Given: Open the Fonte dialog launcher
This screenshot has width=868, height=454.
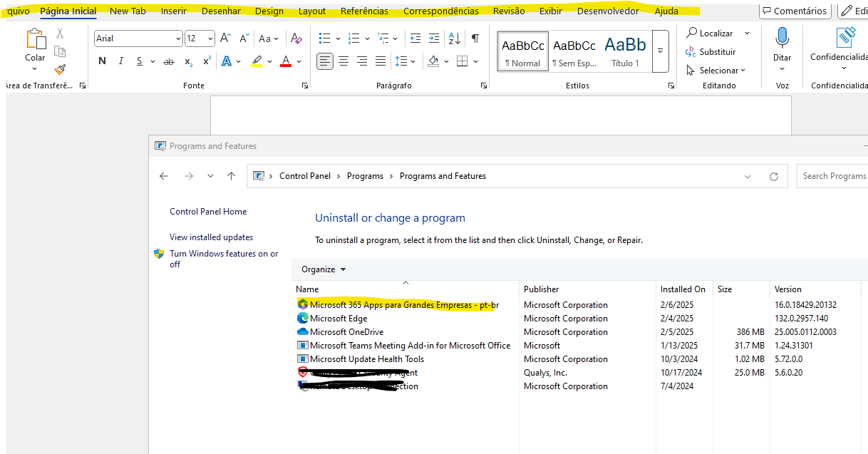Looking at the screenshot, I should 305,86.
